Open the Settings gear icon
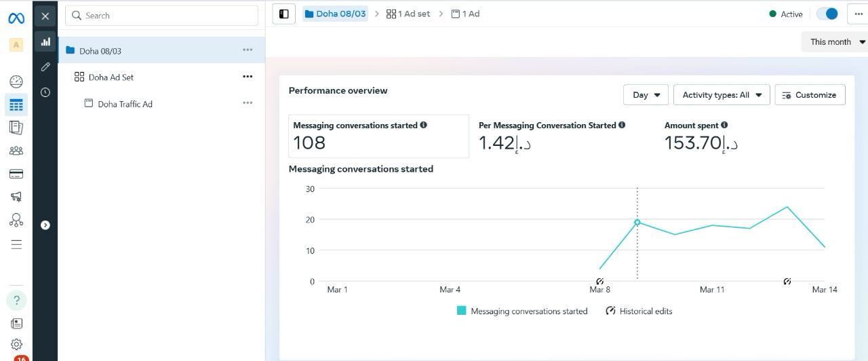 click(16, 345)
